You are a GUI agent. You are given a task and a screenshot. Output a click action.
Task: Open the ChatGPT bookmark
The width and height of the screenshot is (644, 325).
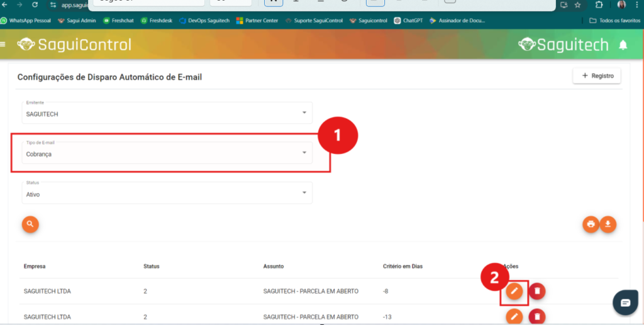click(x=409, y=20)
